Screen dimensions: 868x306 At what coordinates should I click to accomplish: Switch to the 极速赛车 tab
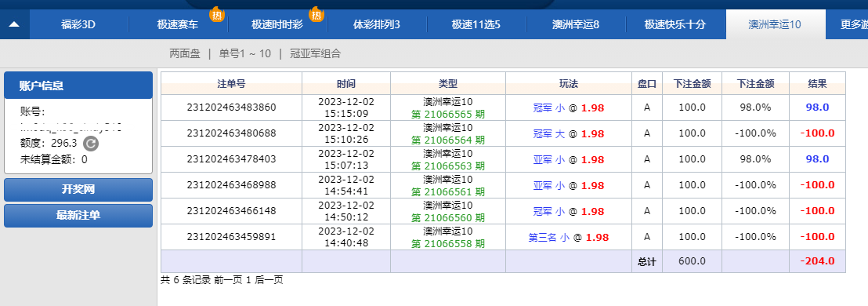[x=178, y=24]
